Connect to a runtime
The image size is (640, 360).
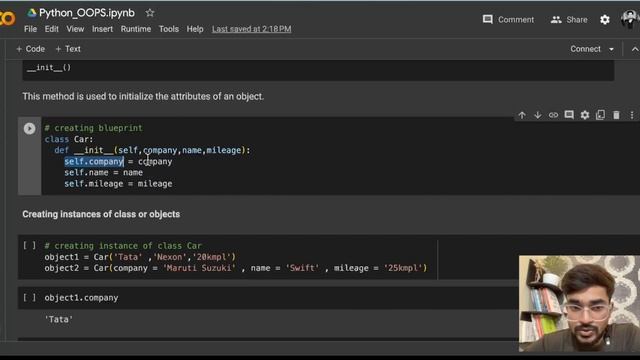coord(585,49)
